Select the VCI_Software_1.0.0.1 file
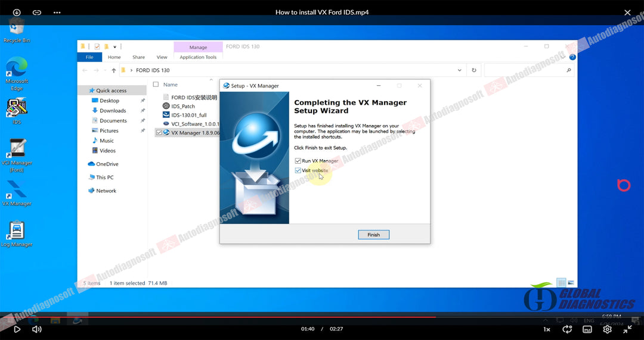This screenshot has height=340, width=644. (x=191, y=124)
